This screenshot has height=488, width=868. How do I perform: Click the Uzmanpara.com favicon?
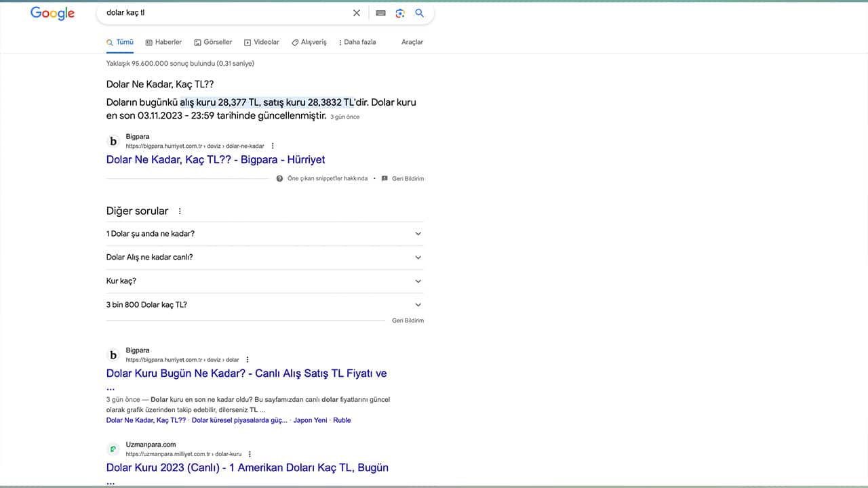(113, 449)
